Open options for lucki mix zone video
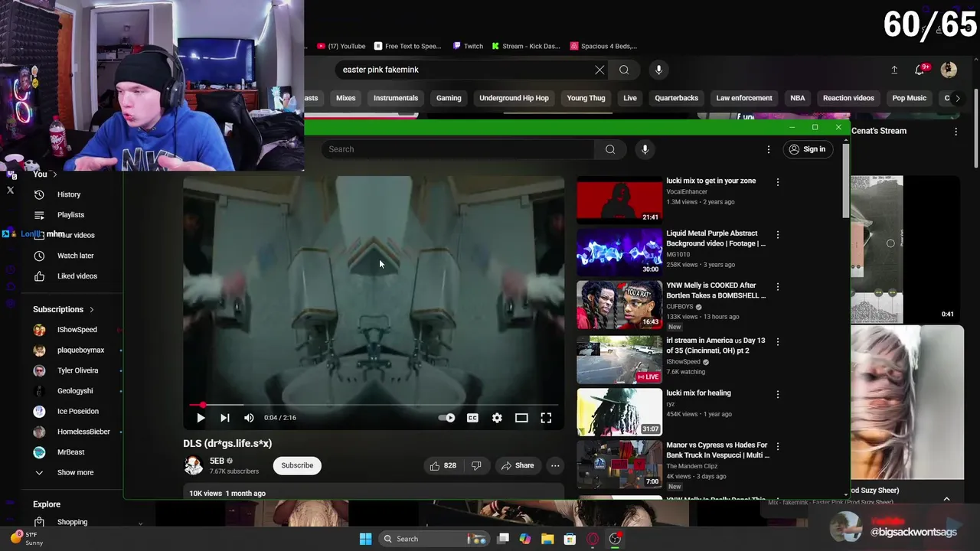This screenshot has height=551, width=980. (778, 182)
